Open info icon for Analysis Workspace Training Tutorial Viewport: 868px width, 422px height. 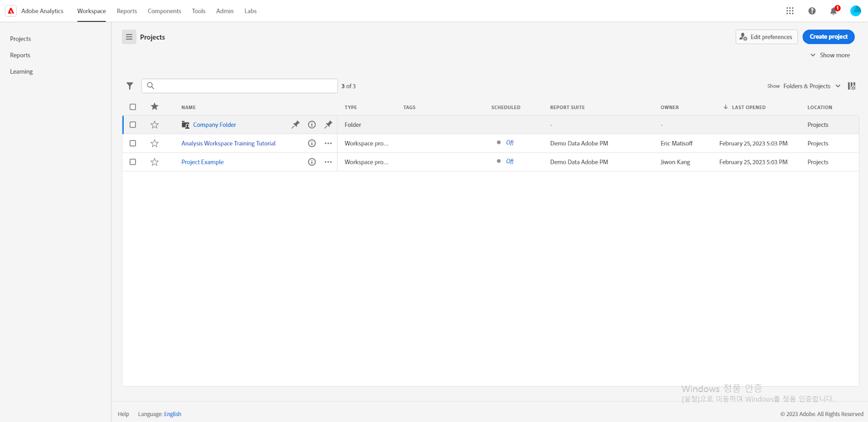click(312, 143)
